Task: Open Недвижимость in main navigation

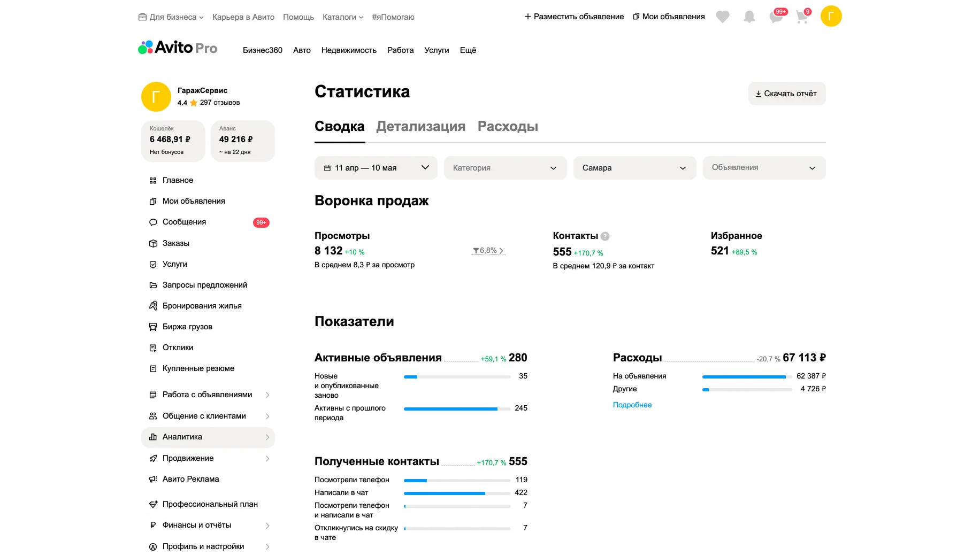Action: tap(349, 50)
